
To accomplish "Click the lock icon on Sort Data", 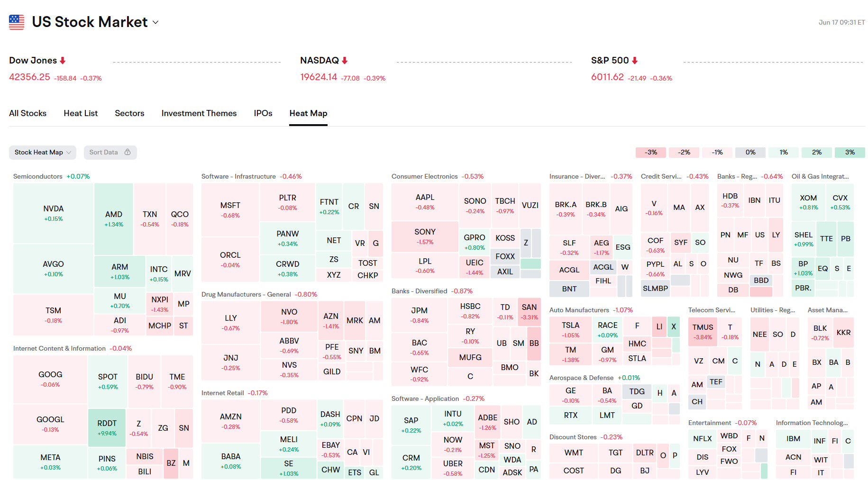I will pos(128,152).
